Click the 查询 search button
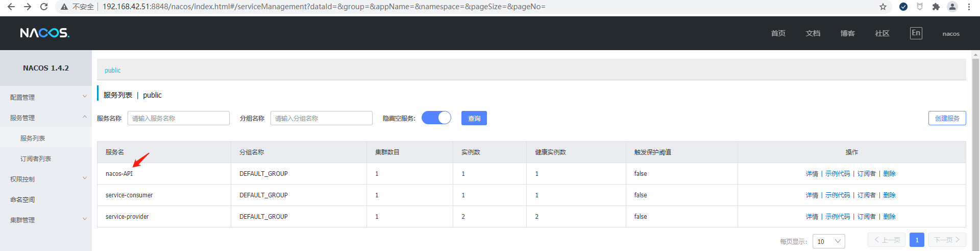 tap(474, 118)
